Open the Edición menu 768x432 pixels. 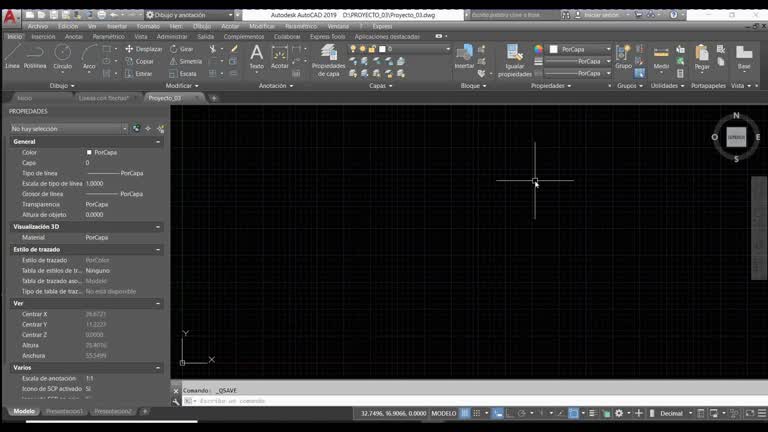coord(68,26)
